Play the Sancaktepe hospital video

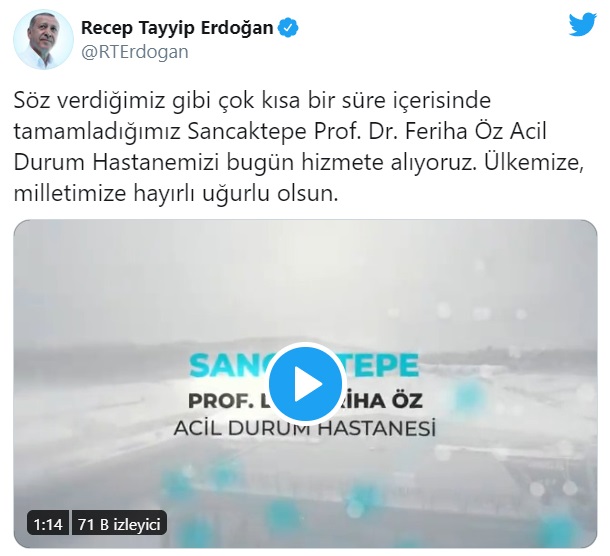305,383
